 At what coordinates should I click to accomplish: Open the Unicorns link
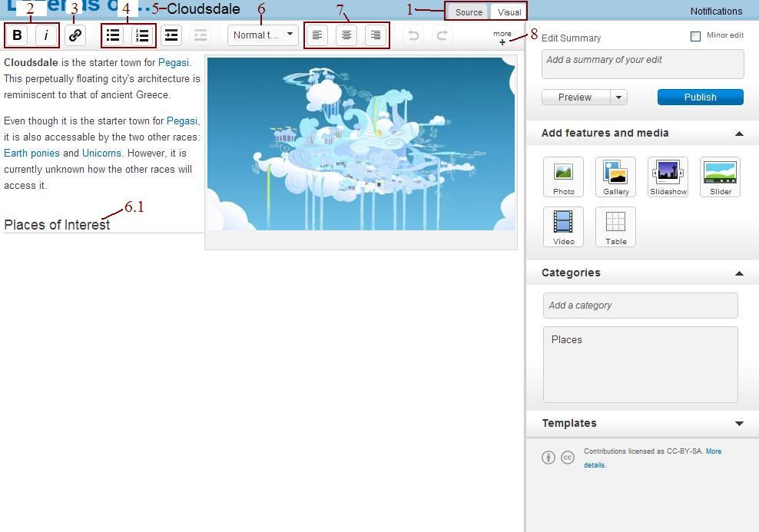tap(101, 154)
